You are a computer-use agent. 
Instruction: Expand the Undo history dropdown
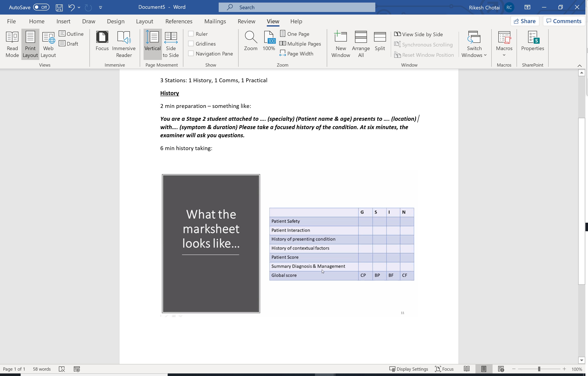tap(79, 7)
